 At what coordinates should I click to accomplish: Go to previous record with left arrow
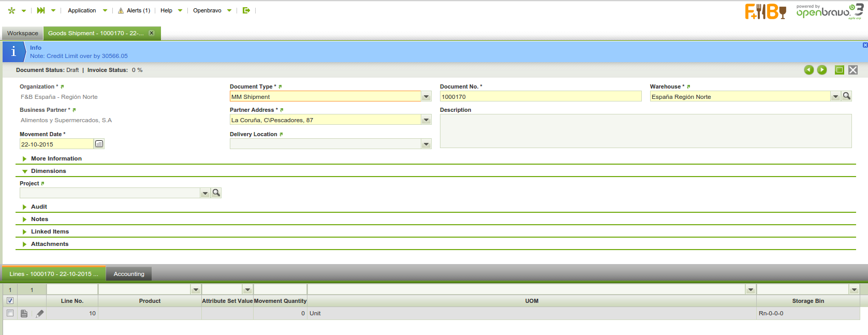[x=808, y=70]
